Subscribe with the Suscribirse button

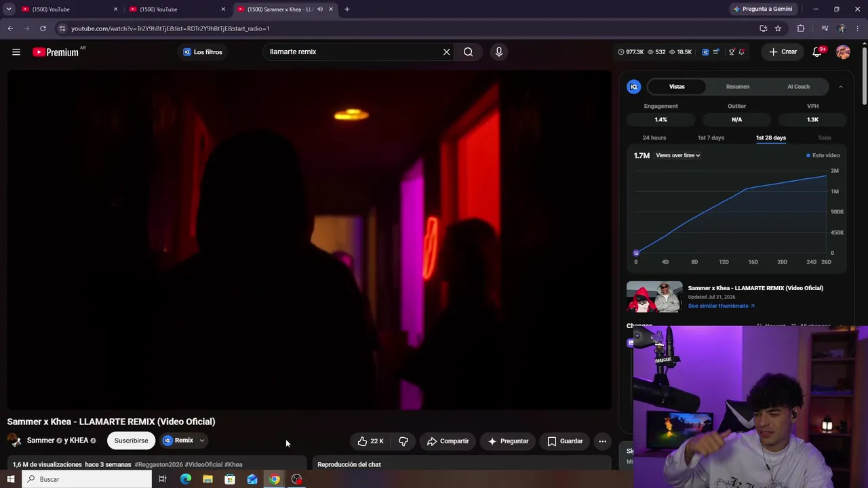(x=131, y=441)
